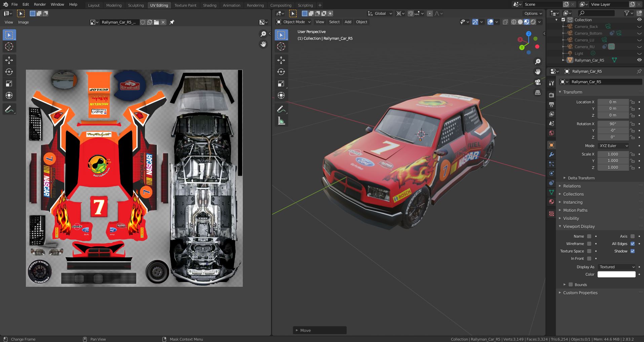Click the Options button in viewport header
The height and width of the screenshot is (342, 644).
point(533,13)
